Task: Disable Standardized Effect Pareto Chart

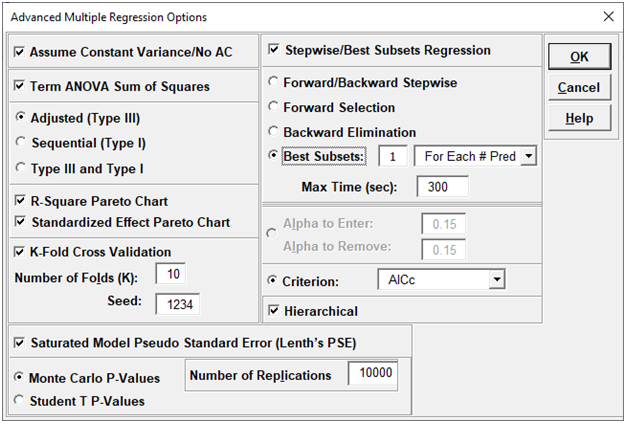Action: 20,221
